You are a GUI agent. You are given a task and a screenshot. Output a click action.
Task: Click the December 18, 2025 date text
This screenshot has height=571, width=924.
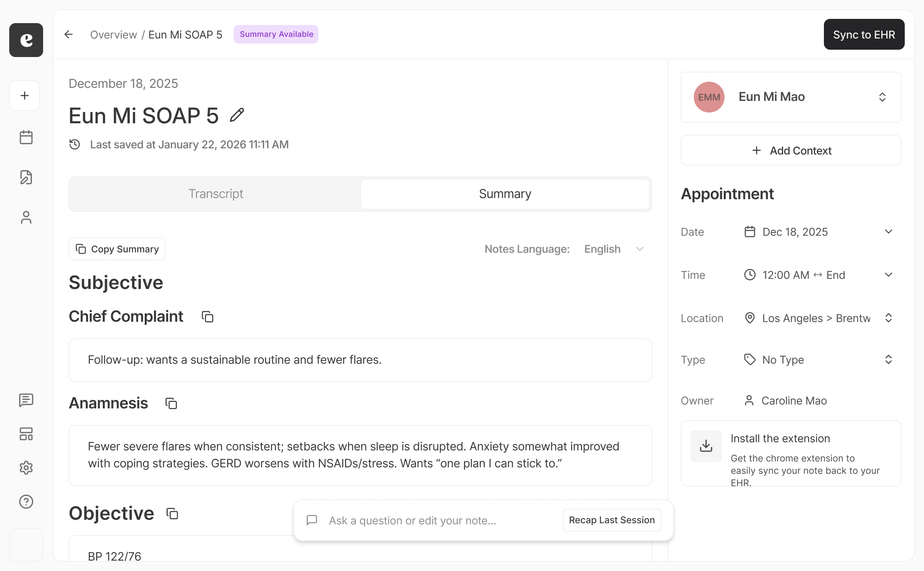(x=123, y=84)
